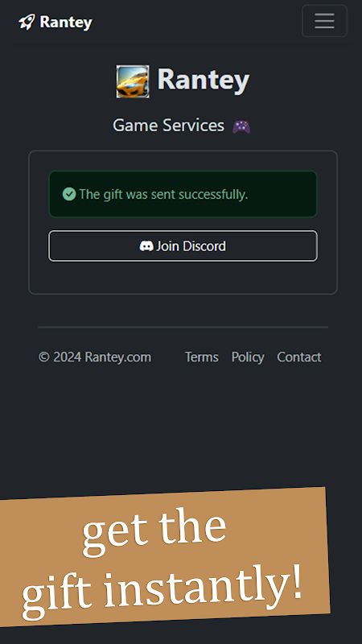Open the Policy footer link
This screenshot has width=362, height=644.
click(x=248, y=357)
